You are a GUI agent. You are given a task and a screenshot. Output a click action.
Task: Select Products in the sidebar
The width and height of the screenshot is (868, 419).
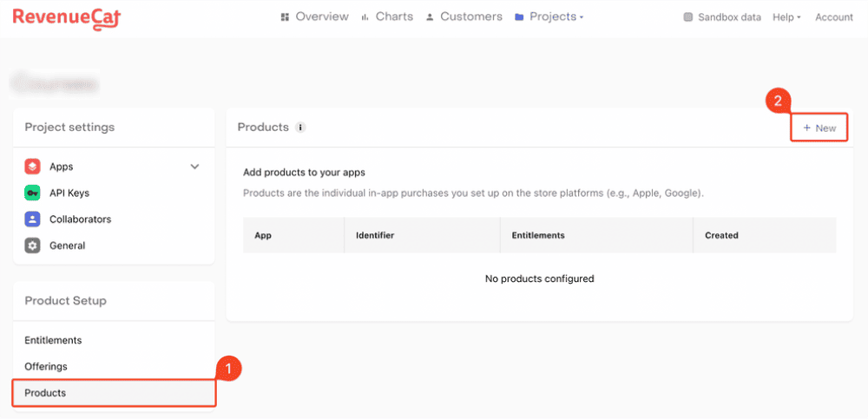[45, 393]
